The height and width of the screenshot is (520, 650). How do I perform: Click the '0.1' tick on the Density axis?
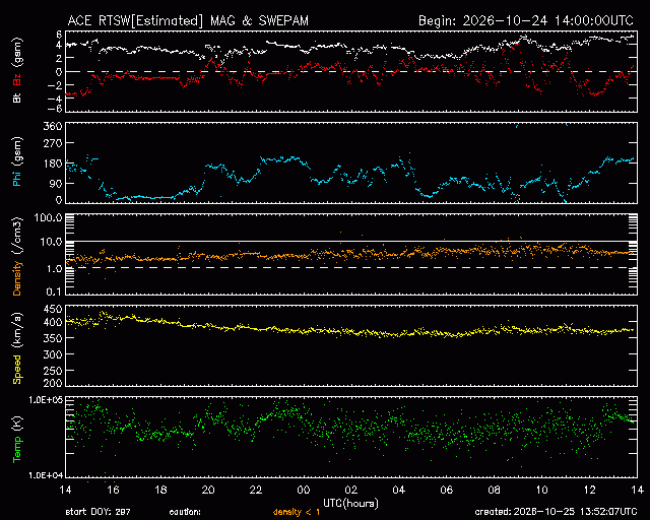coord(54,292)
